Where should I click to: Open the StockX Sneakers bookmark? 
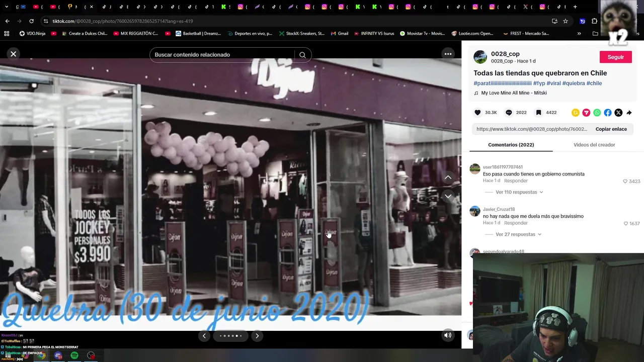301,34
